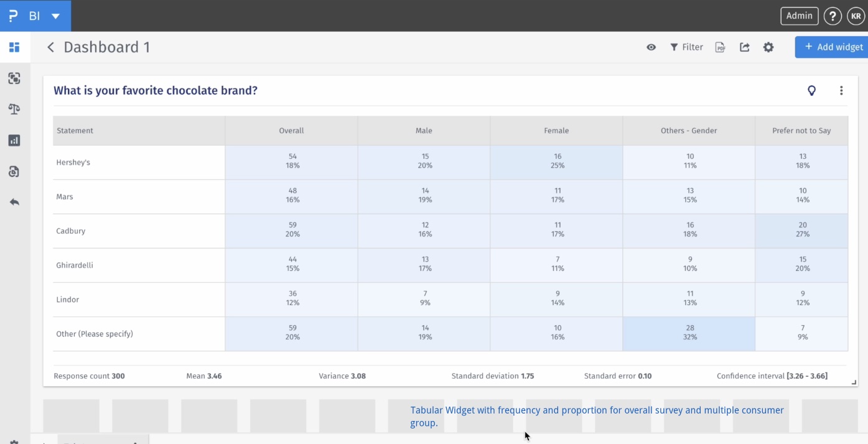
Task: View insights via the lightbulb icon
Action: click(811, 90)
